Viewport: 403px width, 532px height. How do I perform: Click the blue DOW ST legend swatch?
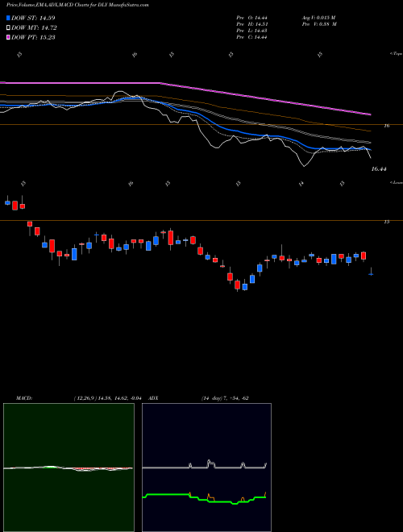[x=9, y=18]
